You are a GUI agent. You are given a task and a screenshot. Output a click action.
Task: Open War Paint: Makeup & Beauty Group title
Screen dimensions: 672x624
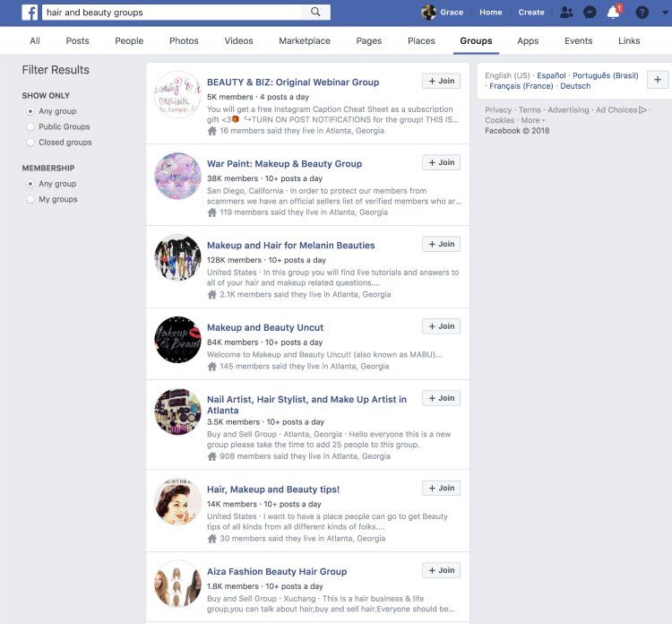pos(284,164)
